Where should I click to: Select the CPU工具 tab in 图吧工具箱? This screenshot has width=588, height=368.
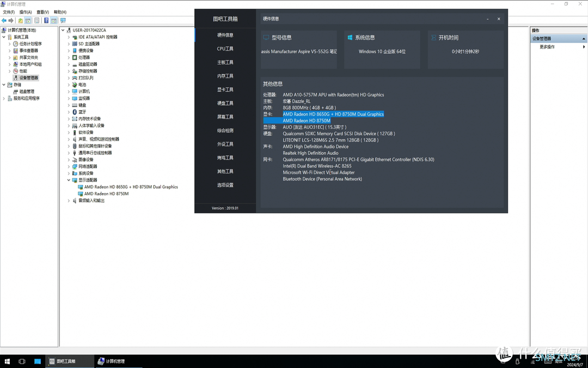[x=225, y=49]
